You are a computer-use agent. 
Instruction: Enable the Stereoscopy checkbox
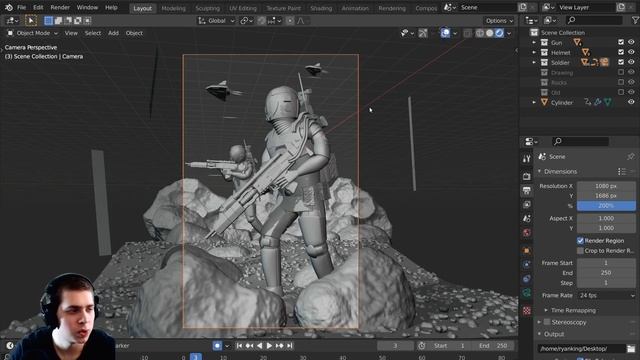pos(547,322)
